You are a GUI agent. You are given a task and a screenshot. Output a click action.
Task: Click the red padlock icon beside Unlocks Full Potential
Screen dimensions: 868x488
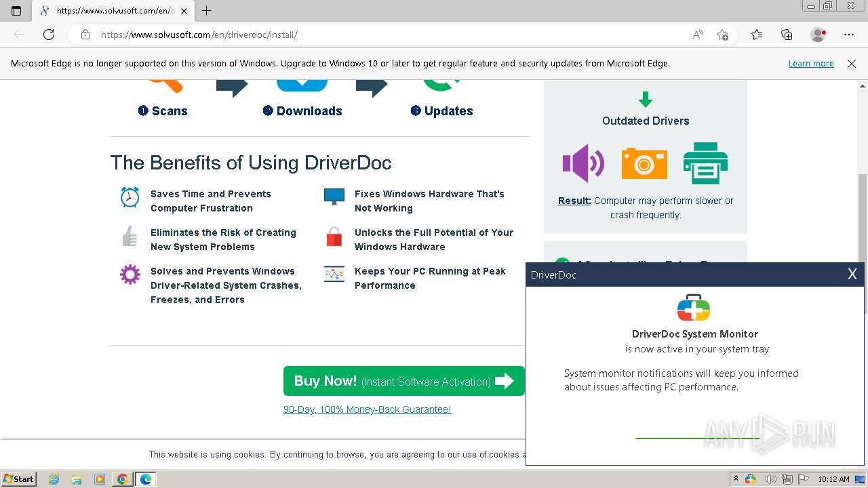334,237
